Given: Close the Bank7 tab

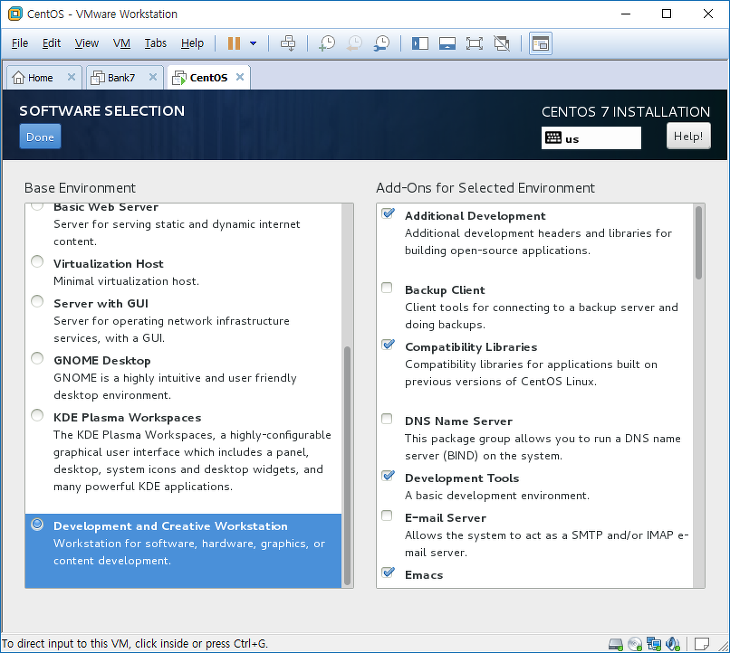Looking at the screenshot, I should [153, 77].
